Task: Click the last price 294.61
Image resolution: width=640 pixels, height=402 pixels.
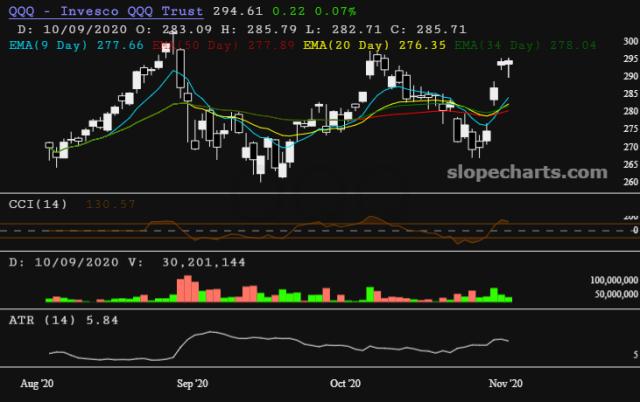Action: (x=238, y=11)
